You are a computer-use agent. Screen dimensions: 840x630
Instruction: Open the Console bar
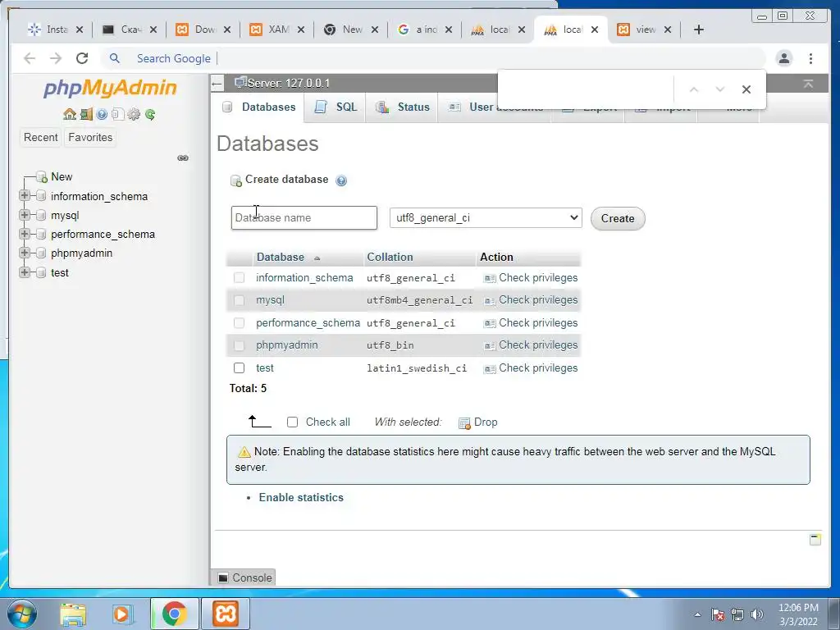tap(244, 577)
